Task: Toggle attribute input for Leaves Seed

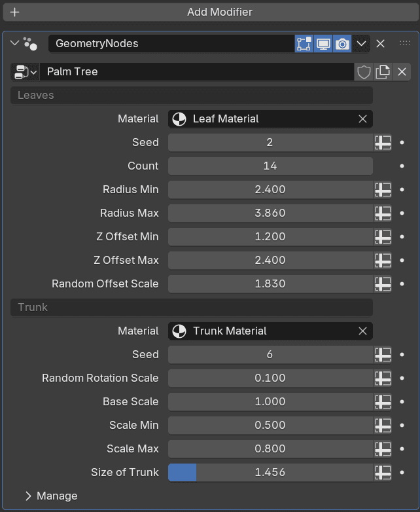Action: click(x=383, y=143)
